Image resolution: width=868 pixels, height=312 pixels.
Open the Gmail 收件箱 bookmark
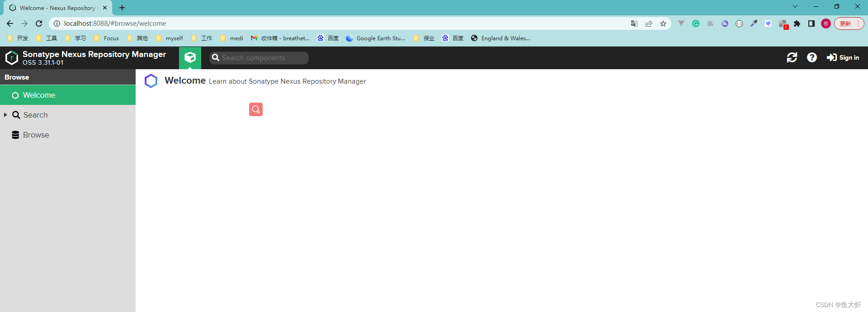pyautogui.click(x=280, y=38)
